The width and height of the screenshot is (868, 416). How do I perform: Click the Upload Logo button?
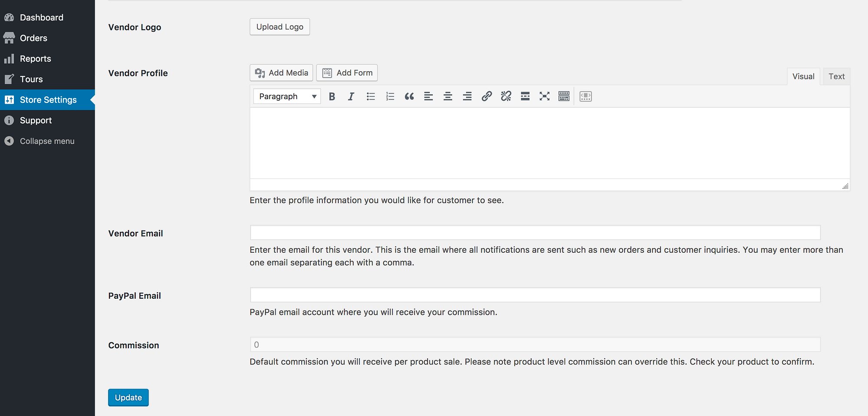pyautogui.click(x=279, y=27)
